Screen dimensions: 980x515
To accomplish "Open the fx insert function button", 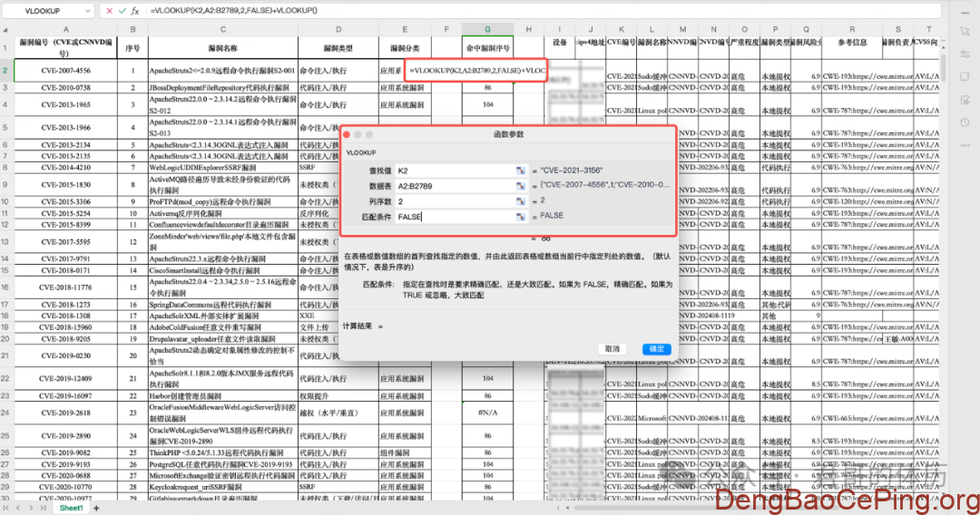I will pos(135,11).
